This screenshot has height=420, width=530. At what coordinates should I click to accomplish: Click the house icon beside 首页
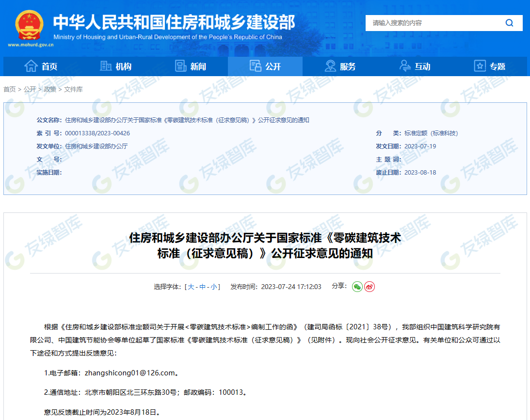(31, 66)
